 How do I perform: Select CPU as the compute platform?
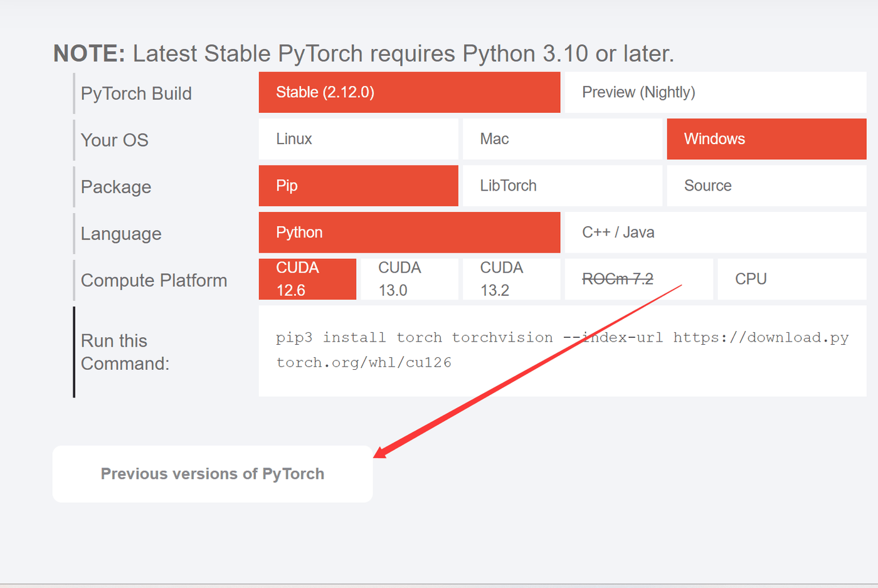792,279
